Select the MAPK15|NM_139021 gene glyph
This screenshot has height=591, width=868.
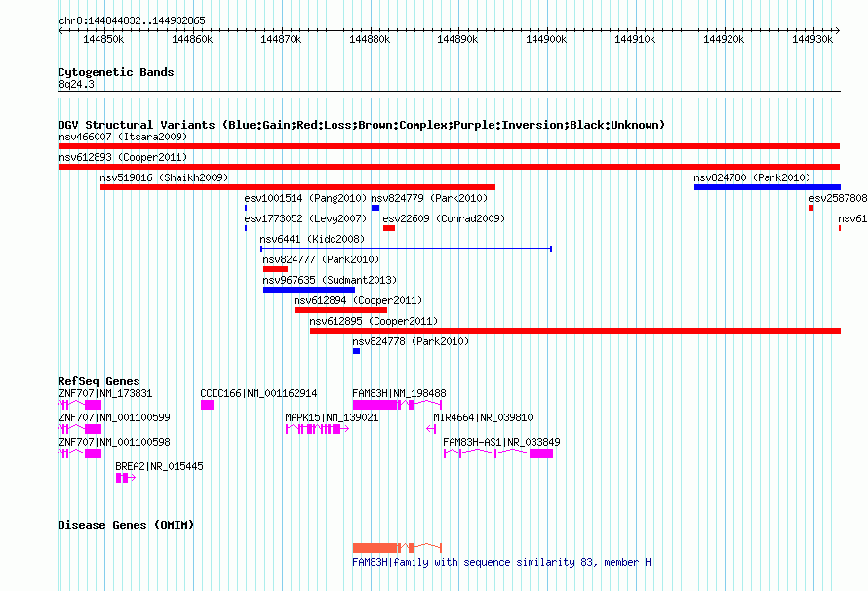pos(317,429)
